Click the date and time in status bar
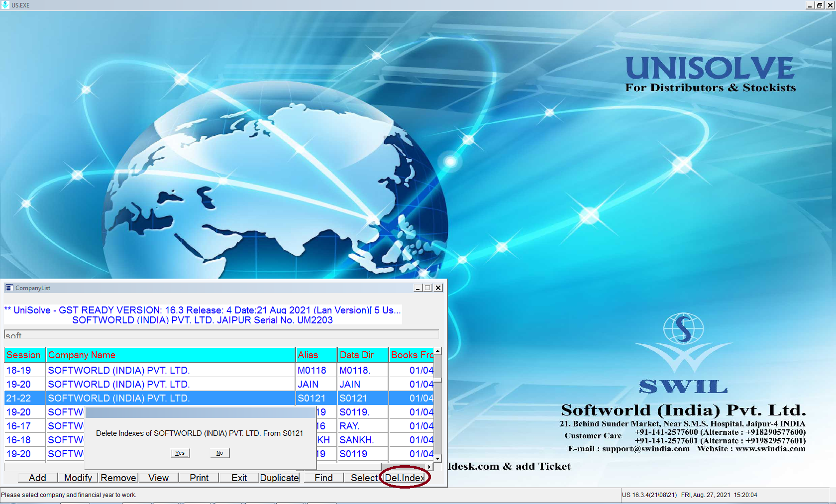The image size is (836, 504). click(719, 495)
